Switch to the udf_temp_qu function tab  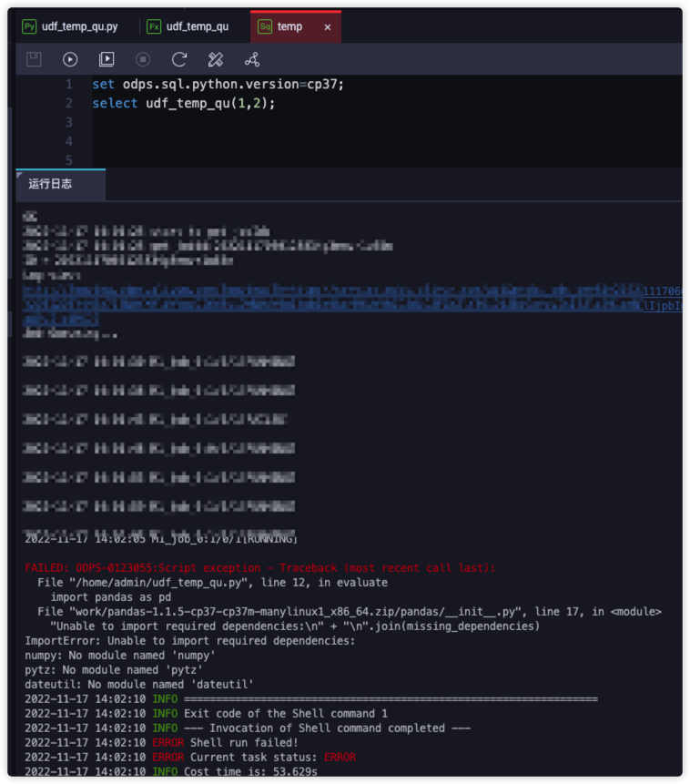[188, 26]
